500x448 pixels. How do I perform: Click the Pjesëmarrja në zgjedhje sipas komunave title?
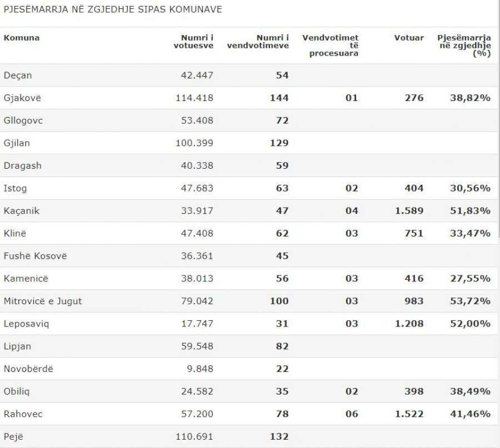click(x=113, y=10)
